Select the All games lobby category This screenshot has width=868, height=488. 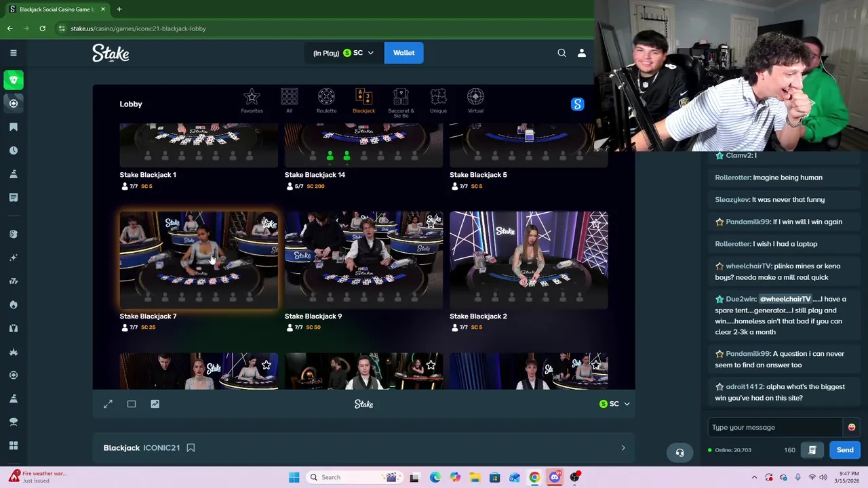tap(289, 102)
